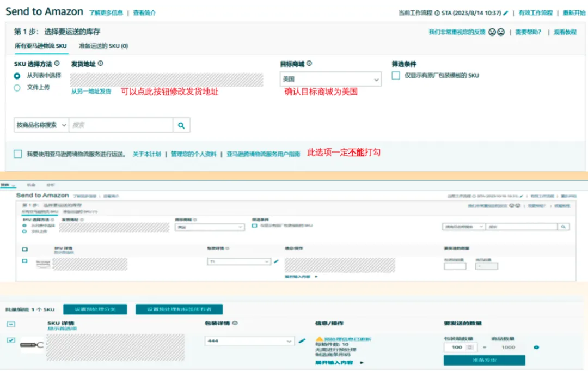The image size is (588, 371).
Task: Tick the 亚马逊跨境物流服务 checkbox
Action: [18, 154]
